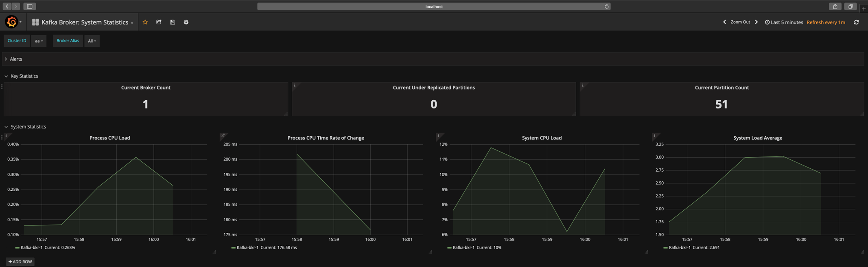
Task: Toggle Kafka-bkr-1 series in System CPU Load legend
Action: point(464,247)
